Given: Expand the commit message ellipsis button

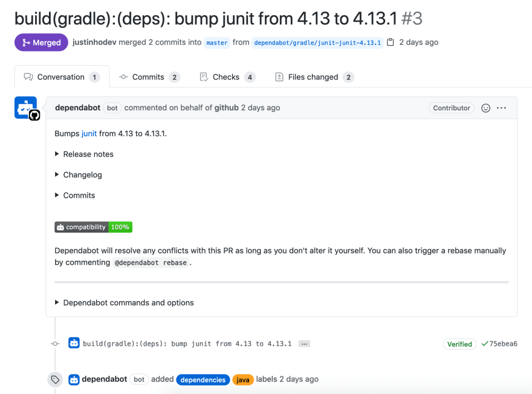Looking at the screenshot, I should (x=304, y=344).
